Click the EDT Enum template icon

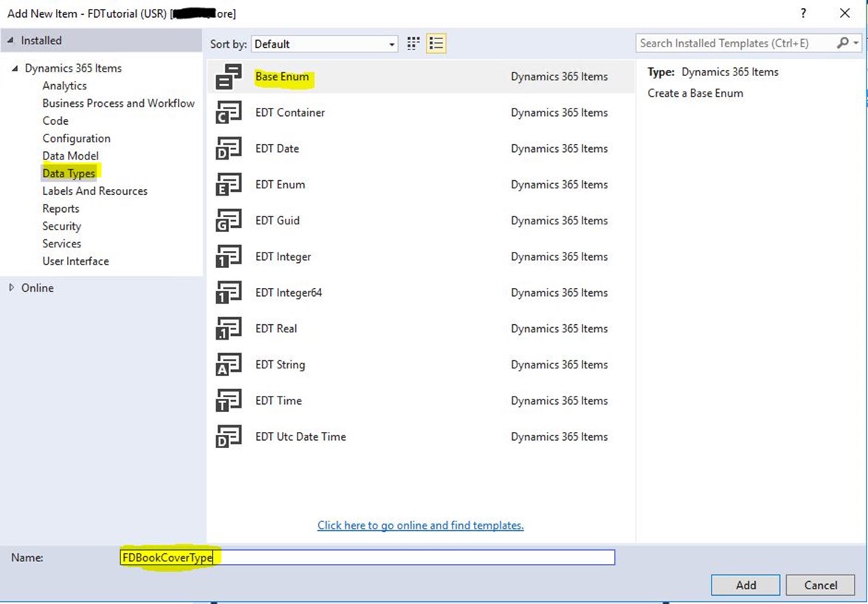(229, 185)
